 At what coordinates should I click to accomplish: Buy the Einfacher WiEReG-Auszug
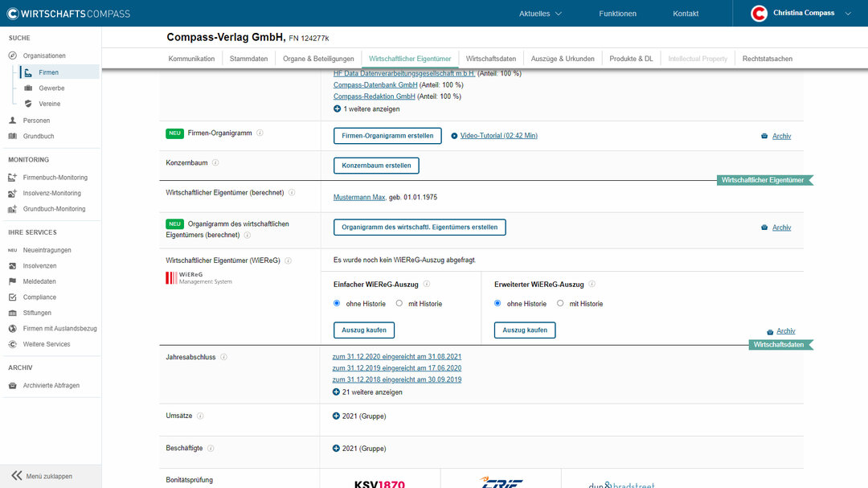click(364, 330)
